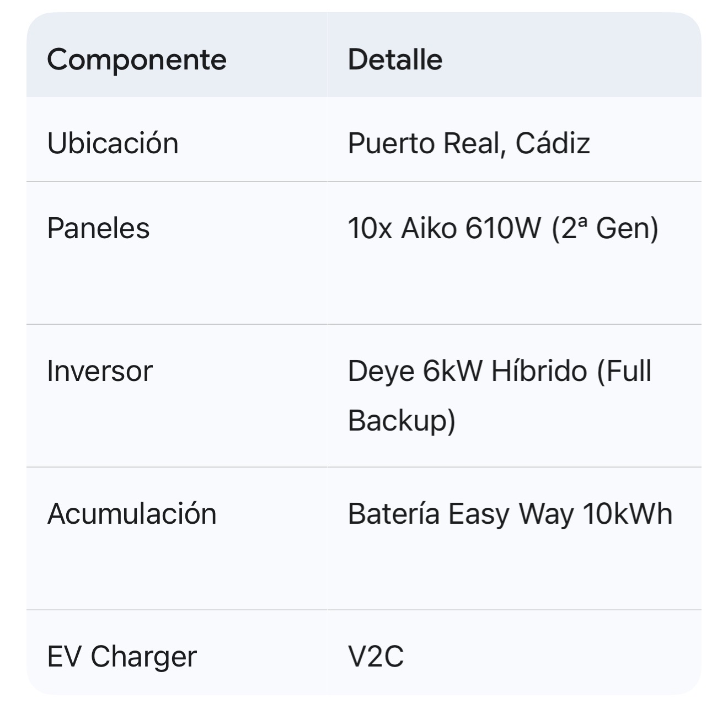Image resolution: width=728 pixels, height=720 pixels.
Task: Select the Paneles row label
Action: pos(98,228)
